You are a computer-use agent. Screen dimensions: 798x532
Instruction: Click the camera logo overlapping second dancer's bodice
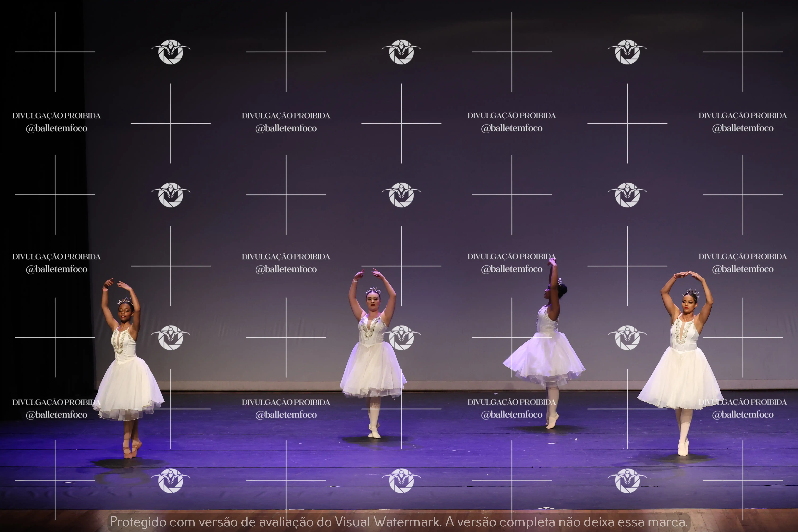(x=401, y=337)
